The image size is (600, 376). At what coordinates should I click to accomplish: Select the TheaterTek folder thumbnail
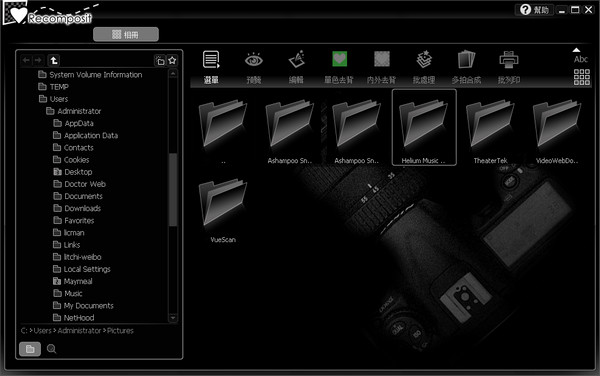(490, 128)
